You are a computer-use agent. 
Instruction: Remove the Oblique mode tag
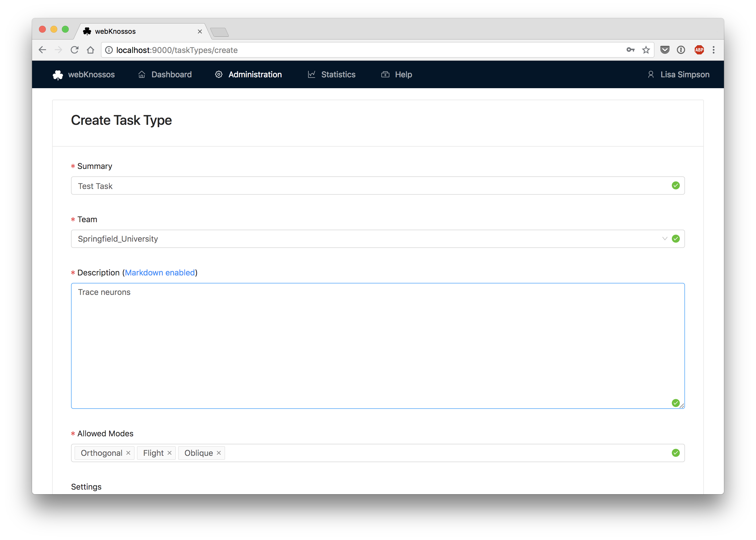click(218, 453)
